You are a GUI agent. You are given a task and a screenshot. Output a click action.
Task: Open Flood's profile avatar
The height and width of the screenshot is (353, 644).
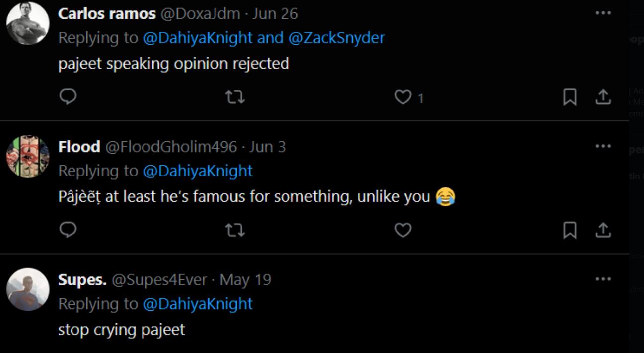pos(28,157)
